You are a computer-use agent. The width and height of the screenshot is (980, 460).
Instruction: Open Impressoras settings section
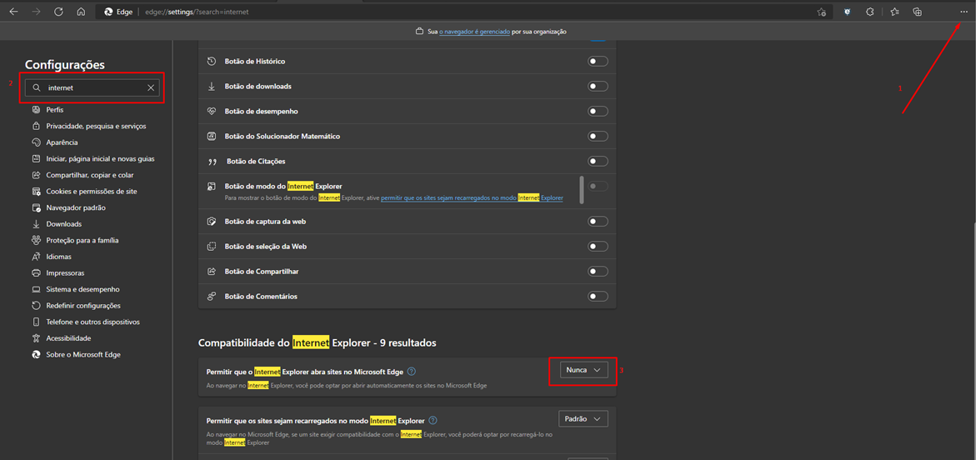(65, 273)
